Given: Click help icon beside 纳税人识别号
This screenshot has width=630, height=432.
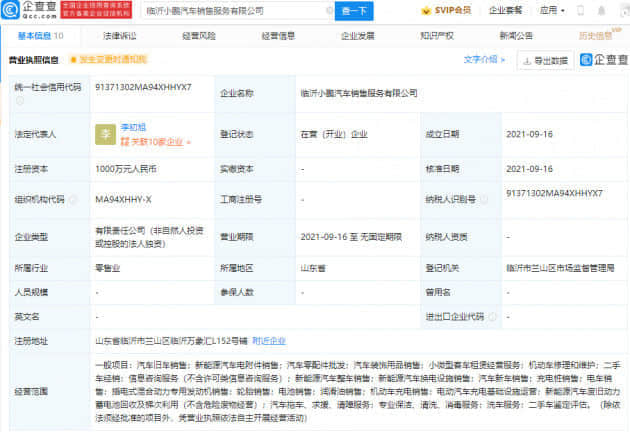Looking at the screenshot, I should pos(484,199).
